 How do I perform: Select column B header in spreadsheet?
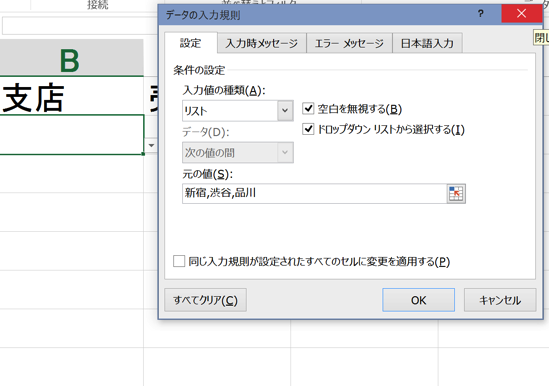[71, 57]
